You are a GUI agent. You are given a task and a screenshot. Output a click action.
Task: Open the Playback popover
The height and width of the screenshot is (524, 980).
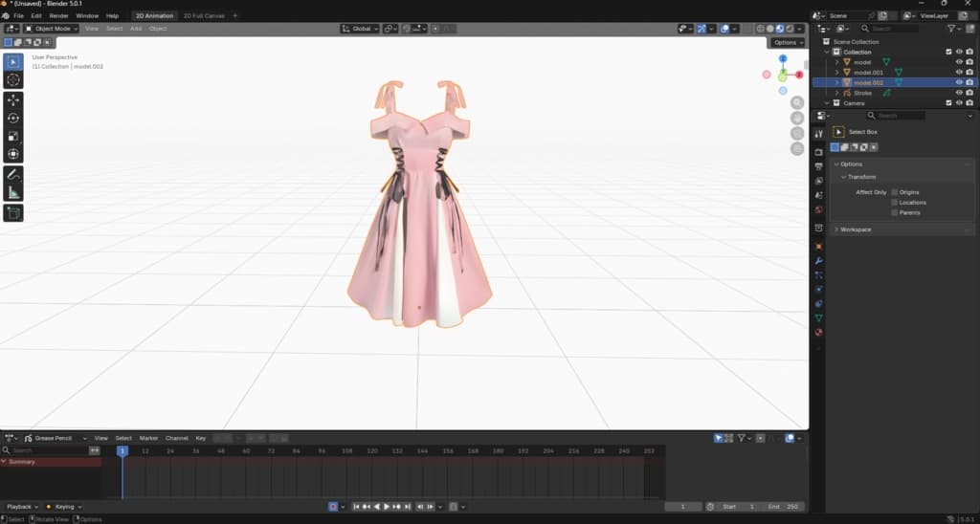(x=23, y=507)
